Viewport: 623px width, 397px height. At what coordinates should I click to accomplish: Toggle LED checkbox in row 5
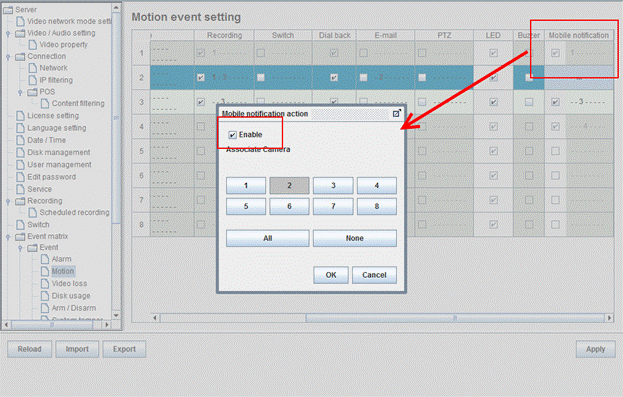tap(493, 151)
